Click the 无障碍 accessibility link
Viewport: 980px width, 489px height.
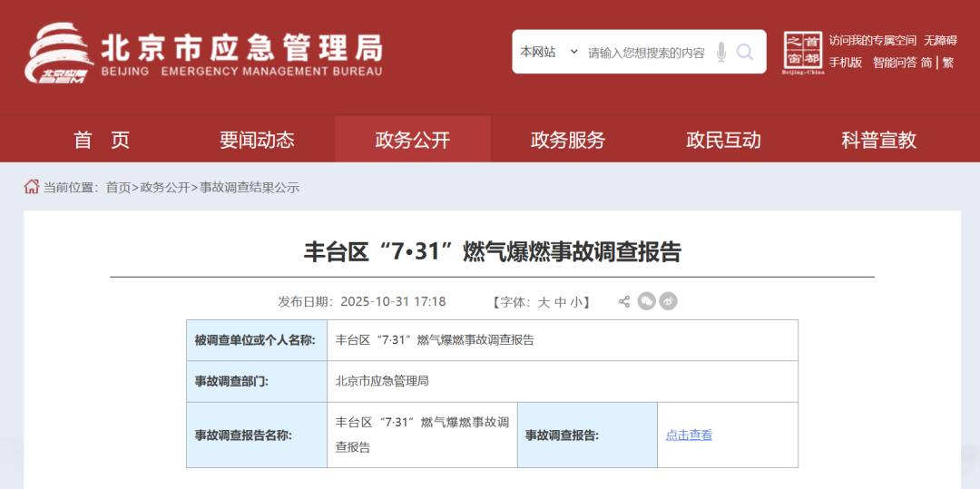pos(941,41)
